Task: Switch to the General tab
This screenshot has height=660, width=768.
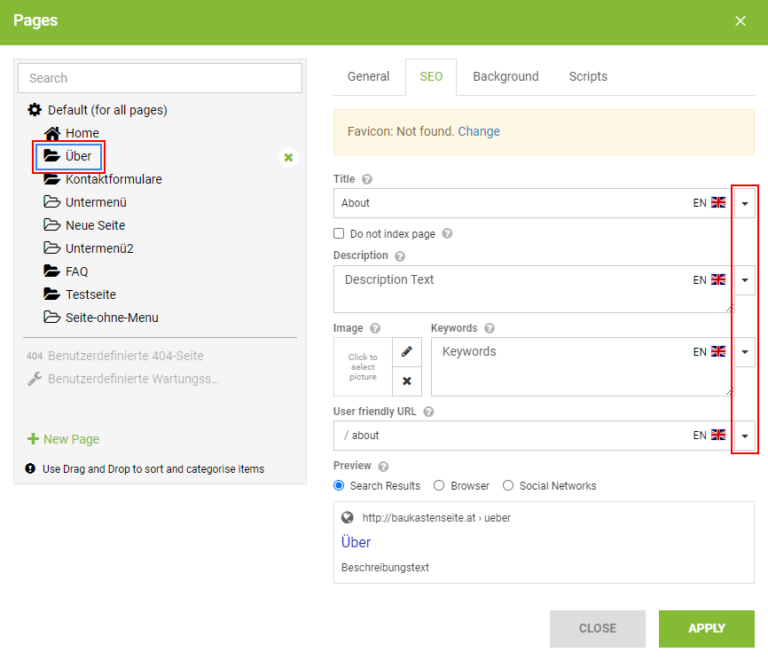Action: click(368, 76)
